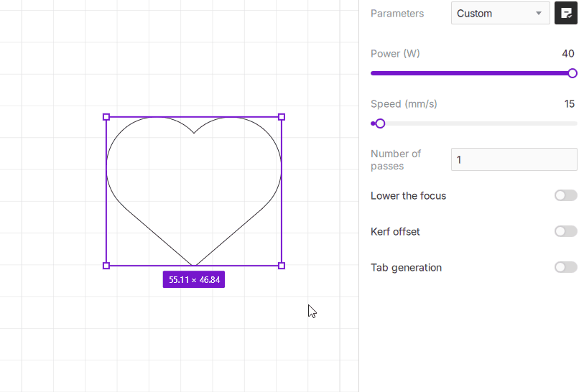Click the unfilled part of Speed track

481,123
